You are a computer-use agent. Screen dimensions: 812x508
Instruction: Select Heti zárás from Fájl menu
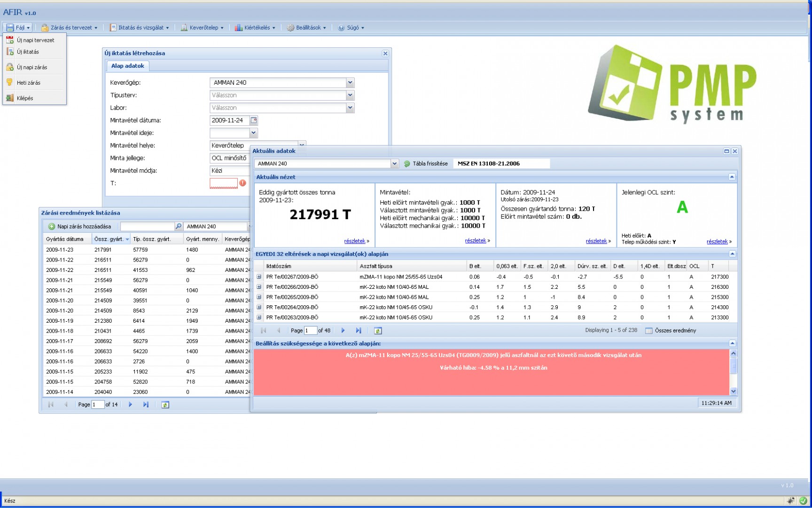(28, 83)
